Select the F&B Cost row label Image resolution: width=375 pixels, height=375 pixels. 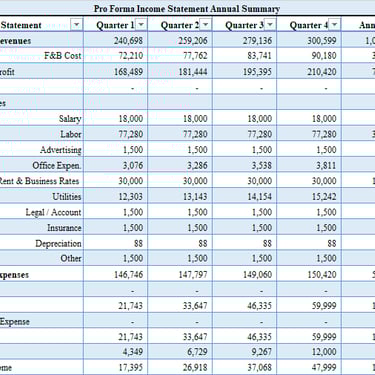pos(63,55)
